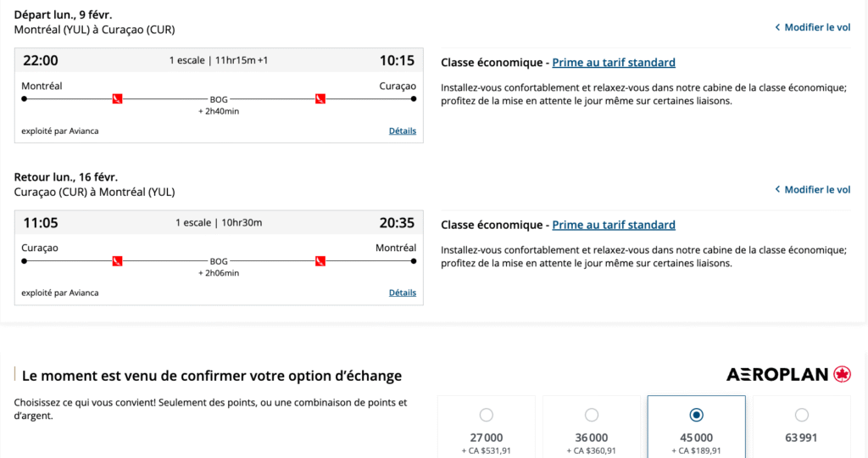Click second Avianca logo on departure flight

[320, 99]
